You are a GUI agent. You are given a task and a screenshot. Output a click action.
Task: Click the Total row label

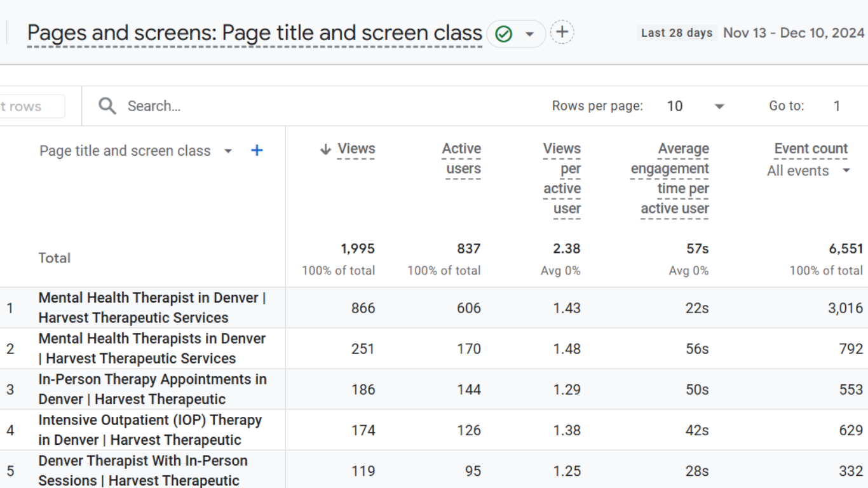54,258
